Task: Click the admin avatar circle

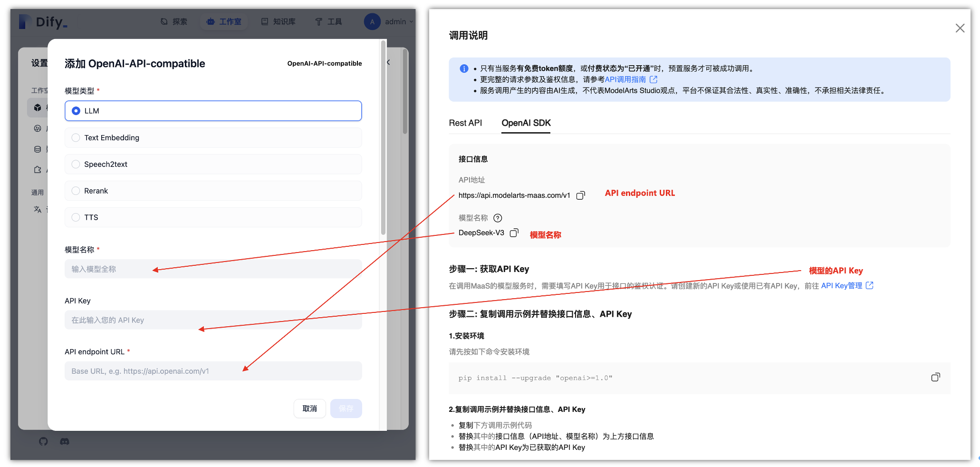Action: pyautogui.click(x=372, y=22)
